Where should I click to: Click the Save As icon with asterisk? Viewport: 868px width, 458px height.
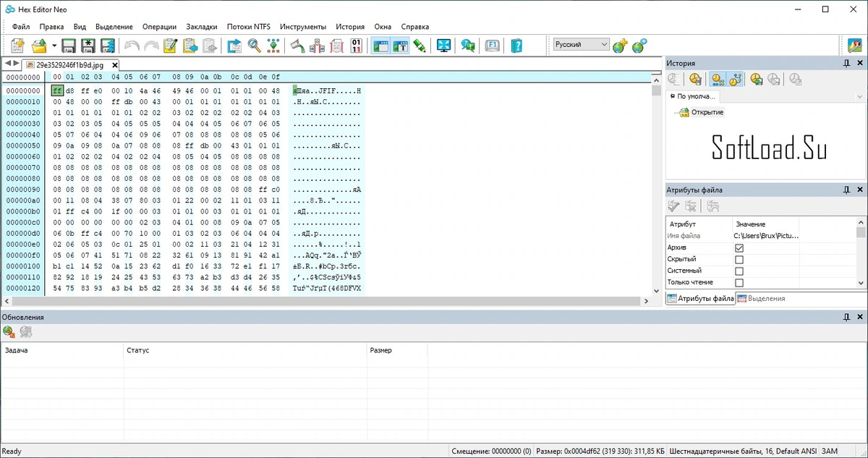pos(88,46)
